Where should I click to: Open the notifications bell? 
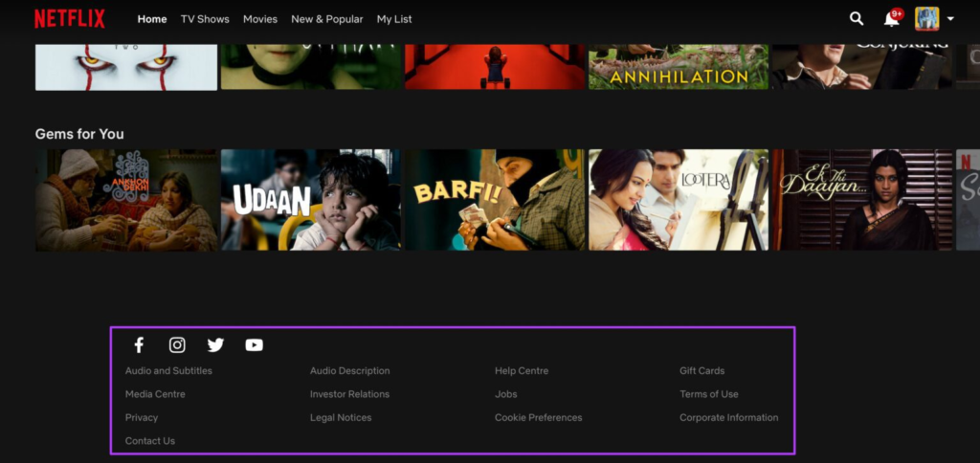coord(891,19)
